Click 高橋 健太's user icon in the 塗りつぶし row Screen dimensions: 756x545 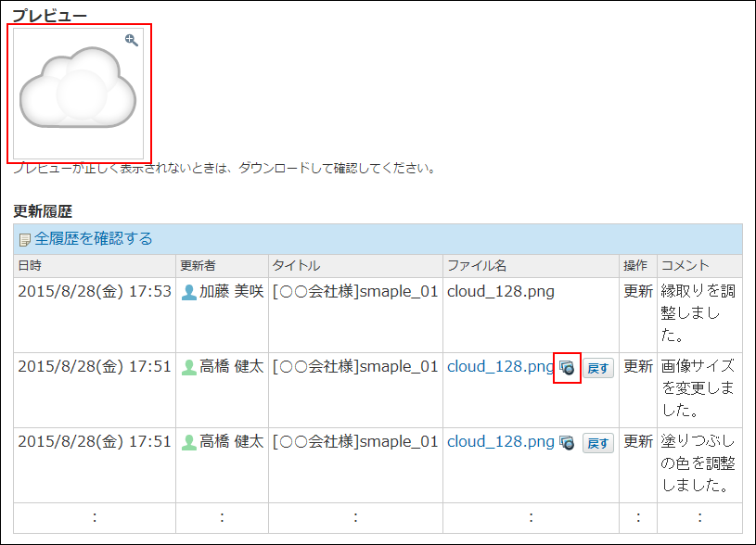[x=188, y=442]
